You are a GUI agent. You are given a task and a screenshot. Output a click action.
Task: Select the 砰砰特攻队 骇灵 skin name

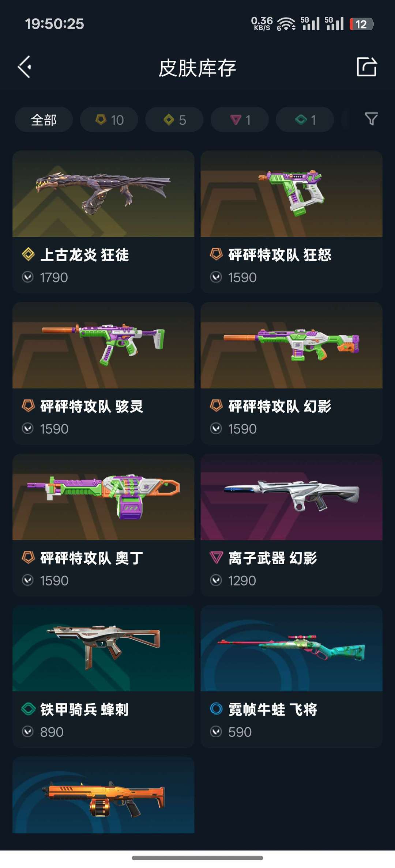91,406
